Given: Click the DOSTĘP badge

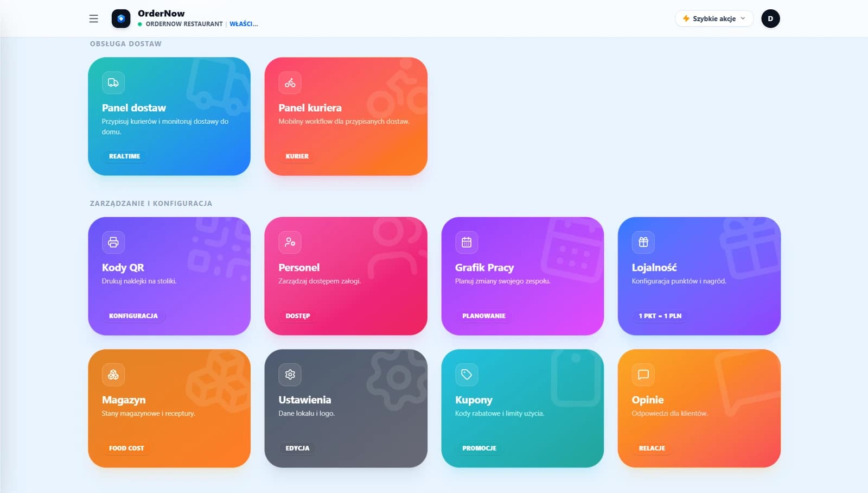Looking at the screenshot, I should pos(298,316).
